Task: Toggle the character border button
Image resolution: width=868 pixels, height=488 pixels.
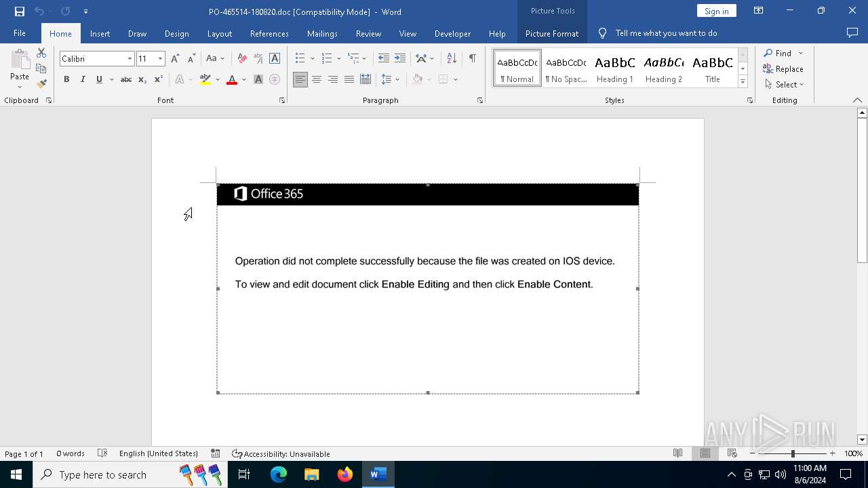Action: pyautogui.click(x=275, y=59)
